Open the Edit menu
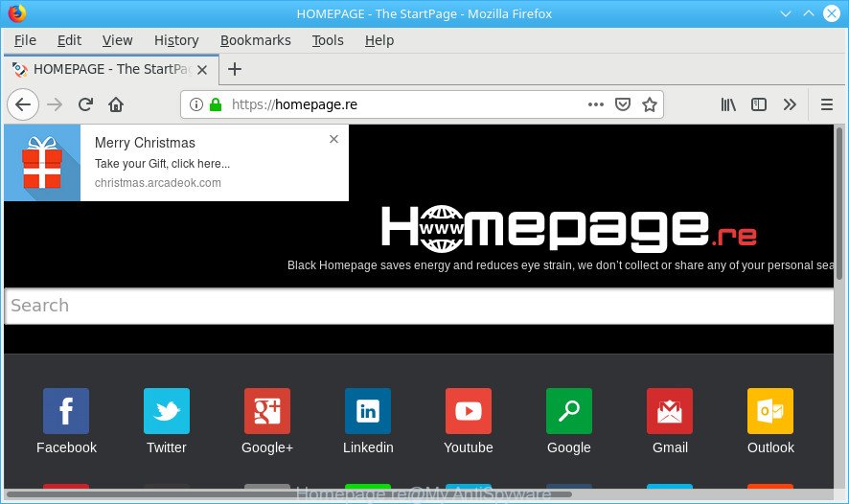This screenshot has height=504, width=849. click(x=69, y=40)
